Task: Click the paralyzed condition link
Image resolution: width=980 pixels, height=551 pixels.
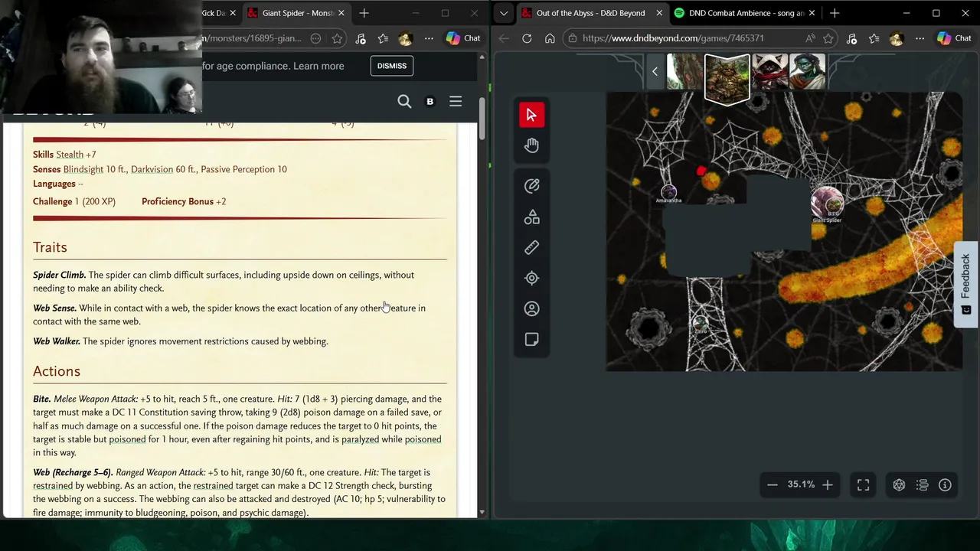Action: tap(360, 439)
